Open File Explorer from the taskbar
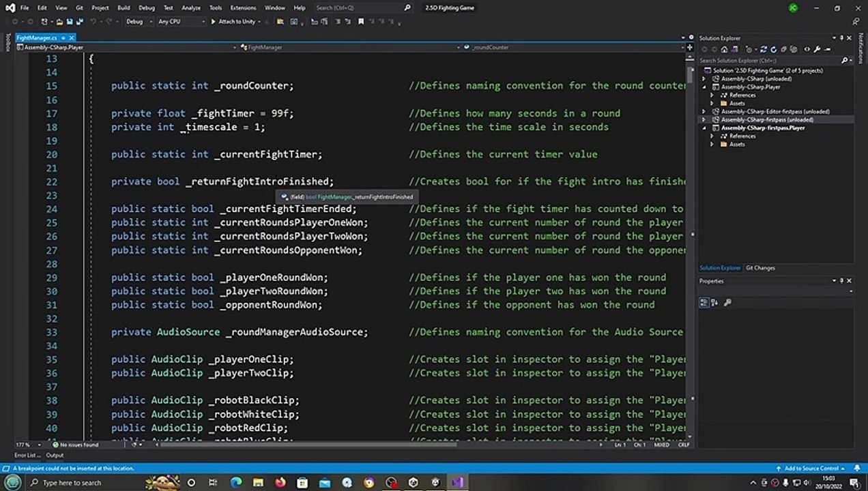Viewport: 868px width, 491px height. (x=258, y=482)
